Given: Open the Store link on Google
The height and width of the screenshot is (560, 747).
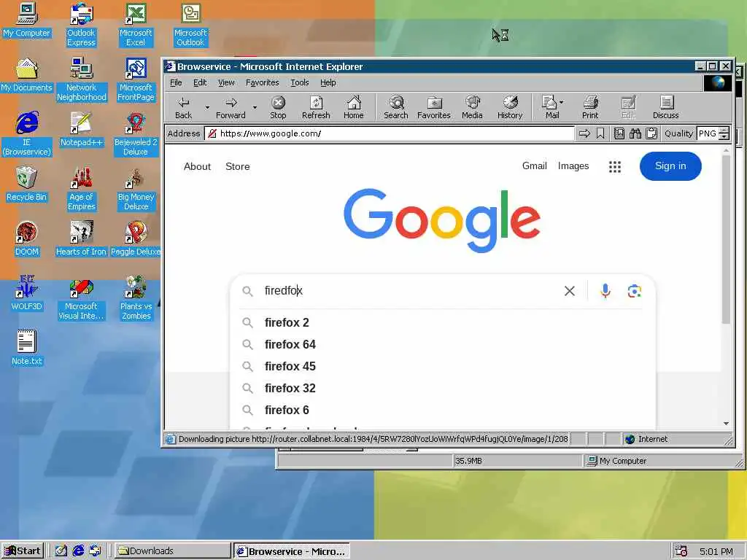Looking at the screenshot, I should 237,167.
